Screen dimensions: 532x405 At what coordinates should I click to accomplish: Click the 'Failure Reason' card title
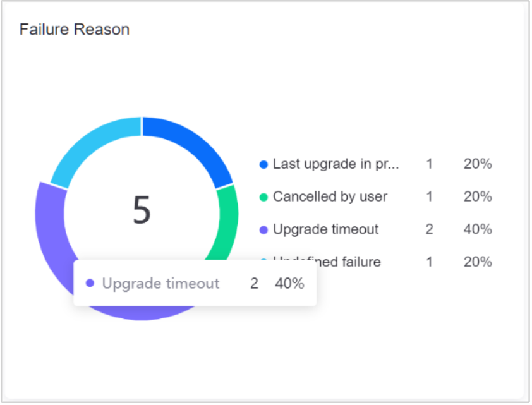coord(75,30)
